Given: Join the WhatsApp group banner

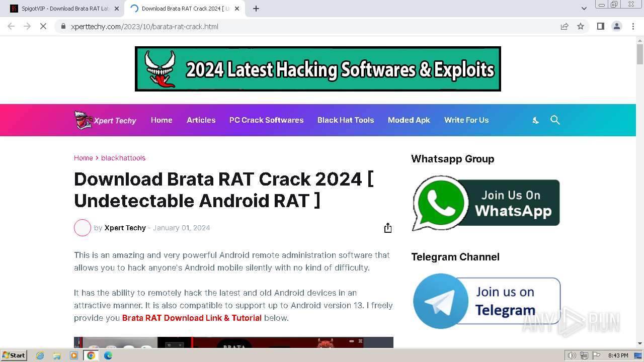Looking at the screenshot, I should pyautogui.click(x=486, y=203).
